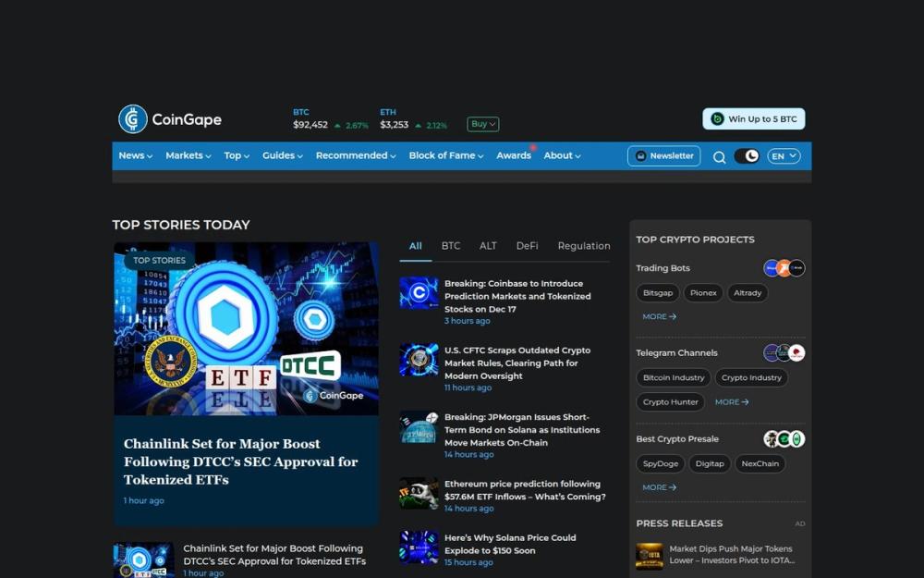The width and height of the screenshot is (924, 578).
Task: Open the Ethereum price prediction article
Action: 525,490
